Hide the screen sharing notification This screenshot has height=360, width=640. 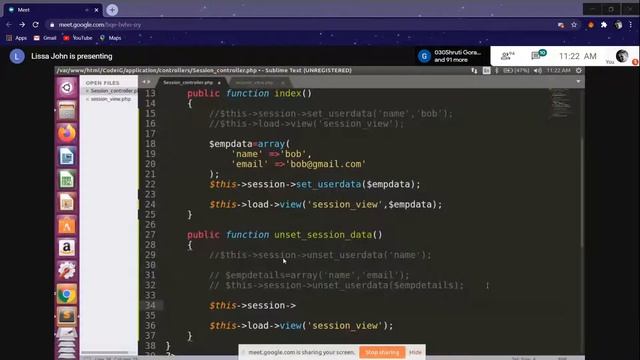pos(415,352)
